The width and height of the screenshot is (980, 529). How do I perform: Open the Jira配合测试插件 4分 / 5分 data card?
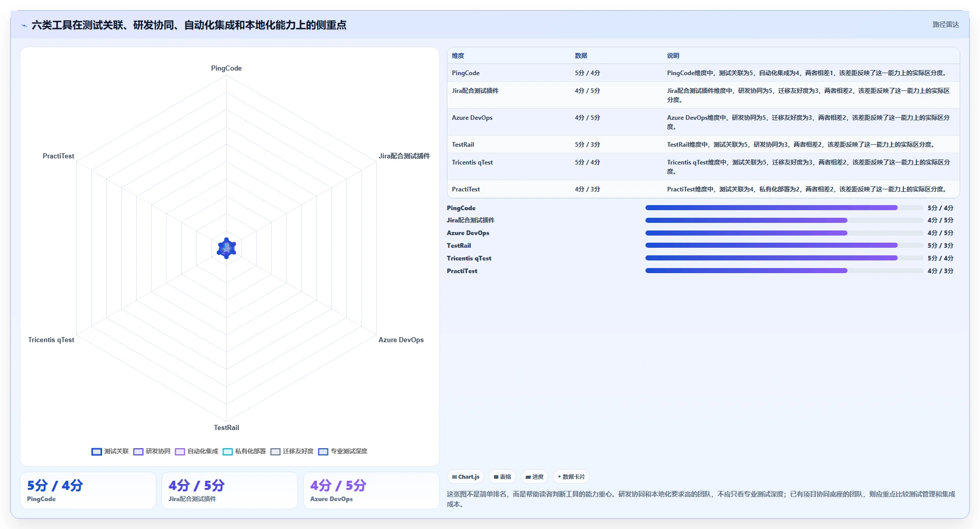click(230, 490)
